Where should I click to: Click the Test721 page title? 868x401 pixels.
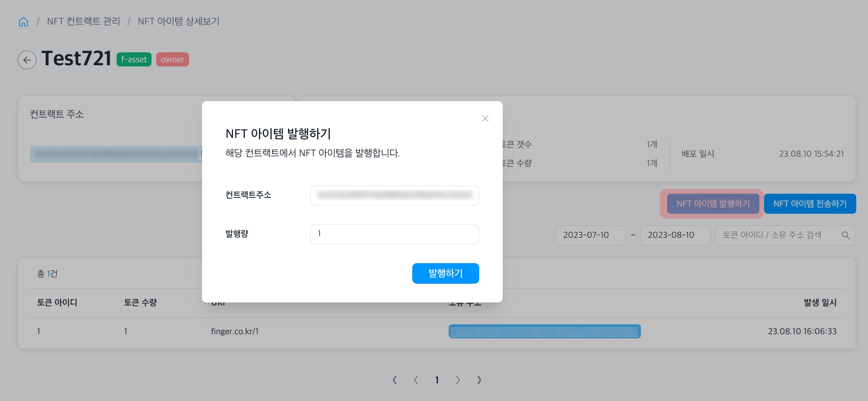click(x=76, y=58)
